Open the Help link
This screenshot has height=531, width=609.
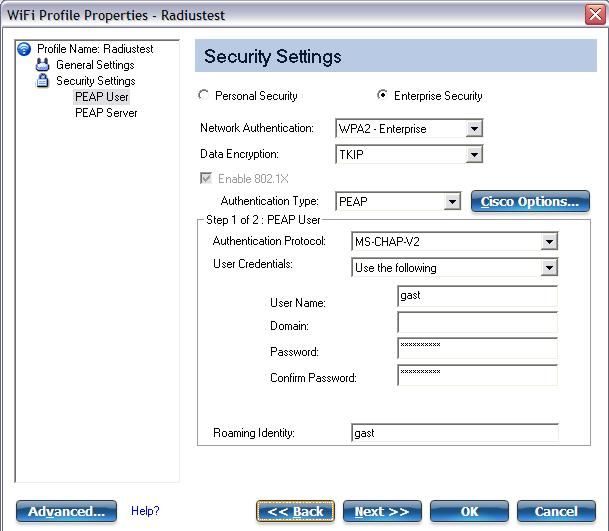click(x=145, y=511)
